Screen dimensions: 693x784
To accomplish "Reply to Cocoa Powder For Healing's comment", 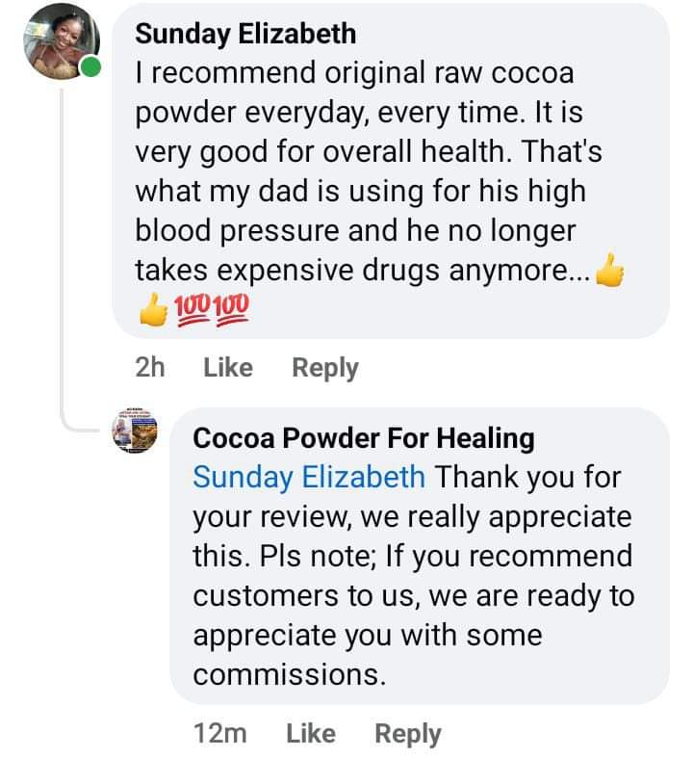I will pyautogui.click(x=408, y=734).
